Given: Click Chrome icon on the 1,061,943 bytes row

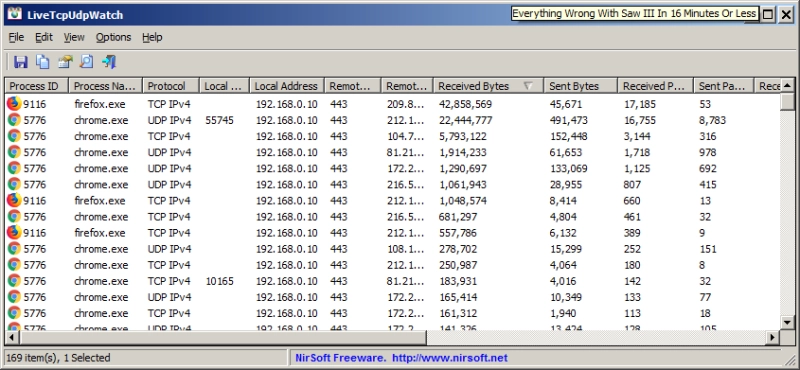Looking at the screenshot, I should click(x=14, y=184).
